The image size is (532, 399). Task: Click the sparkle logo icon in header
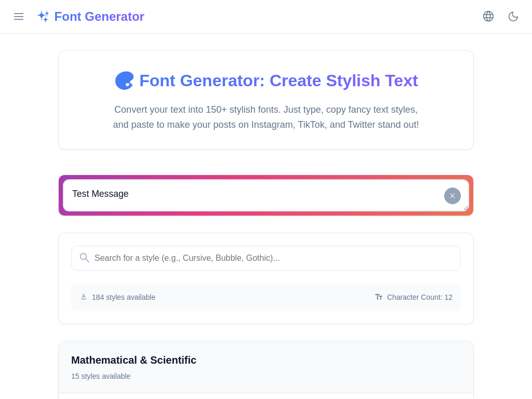44,16
